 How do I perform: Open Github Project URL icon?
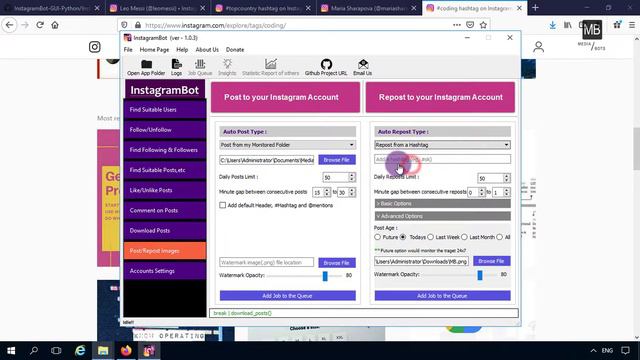pos(326,67)
